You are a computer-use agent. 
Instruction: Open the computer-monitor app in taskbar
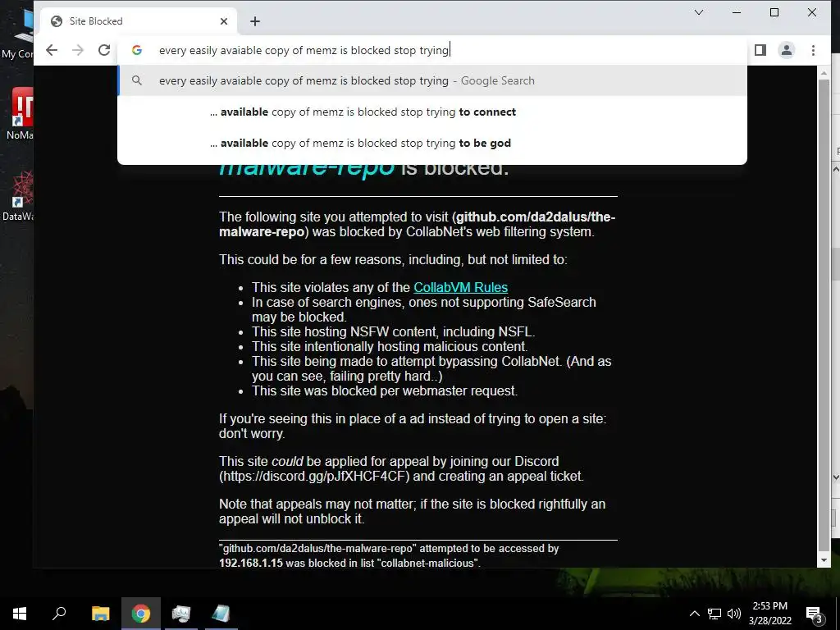(x=181, y=614)
